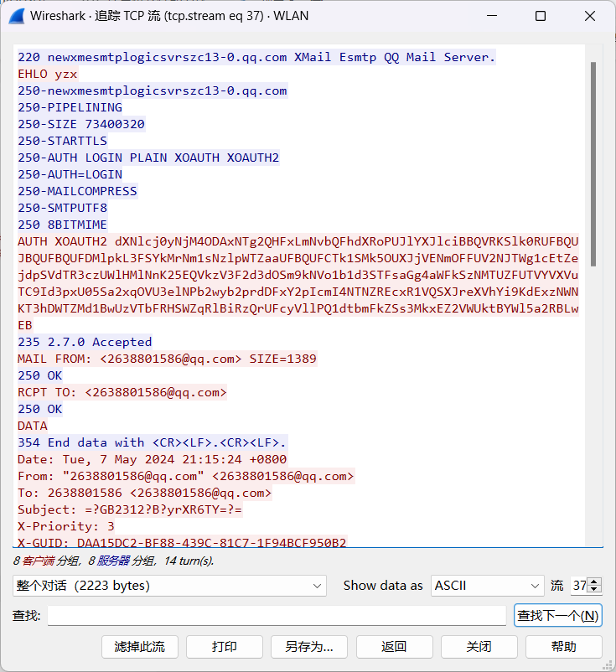This screenshot has height=672, width=616.
Task: Open the Show data as ASCII dropdown
Action: click(488, 586)
